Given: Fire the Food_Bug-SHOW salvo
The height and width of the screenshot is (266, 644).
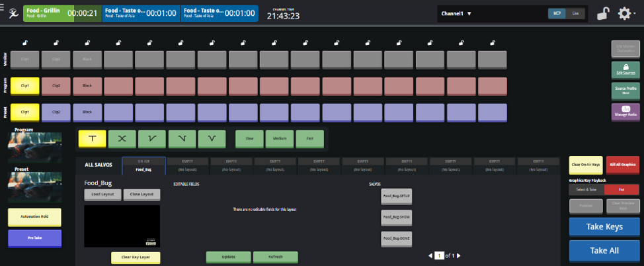Looking at the screenshot, I should click(x=396, y=218).
